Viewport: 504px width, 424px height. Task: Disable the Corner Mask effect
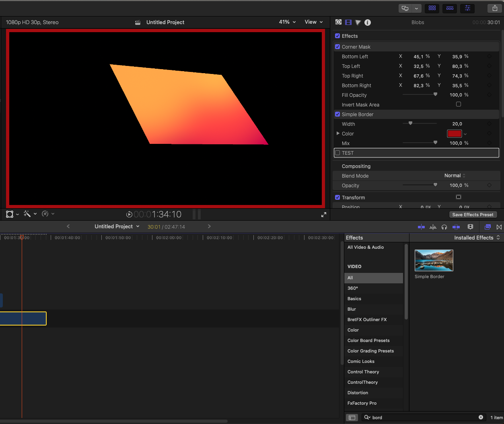coord(337,47)
